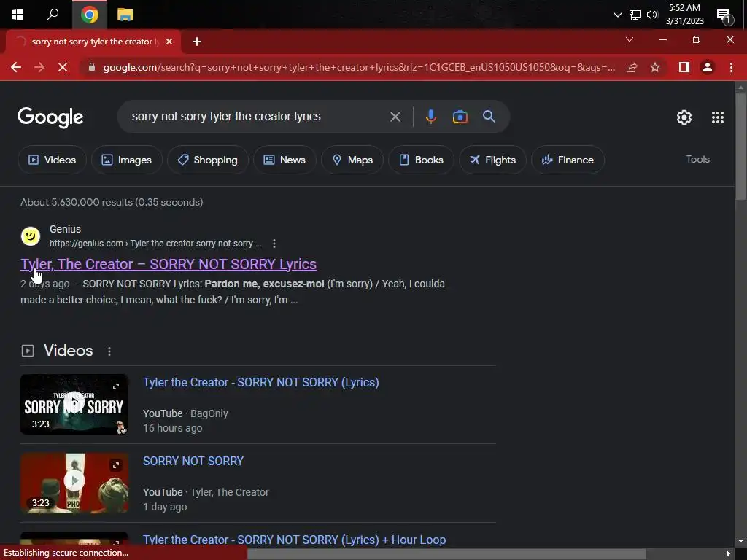
Task: Switch to Images results
Action: click(x=127, y=160)
